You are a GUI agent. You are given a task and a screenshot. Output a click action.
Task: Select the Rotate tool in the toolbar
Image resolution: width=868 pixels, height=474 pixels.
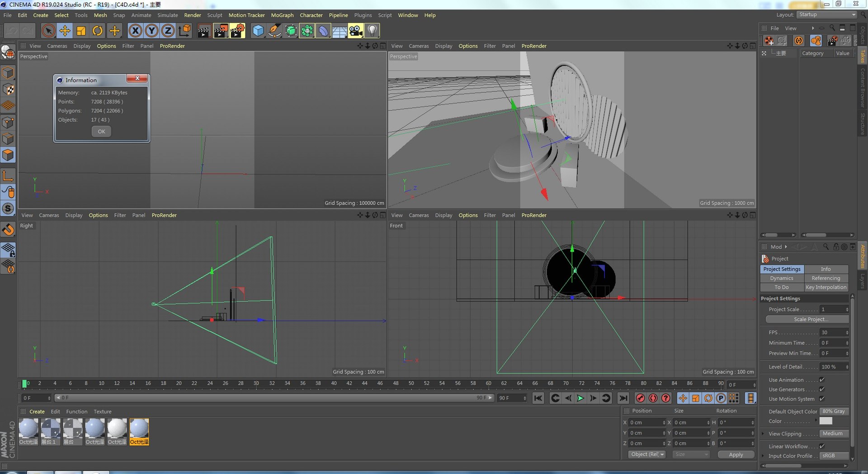(x=97, y=31)
